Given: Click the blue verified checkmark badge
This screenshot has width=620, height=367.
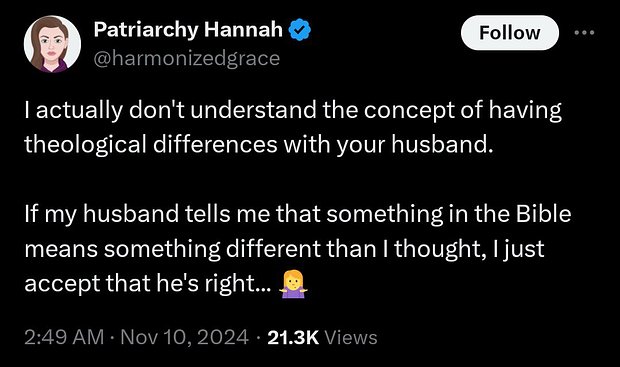Looking at the screenshot, I should pyautogui.click(x=301, y=30).
